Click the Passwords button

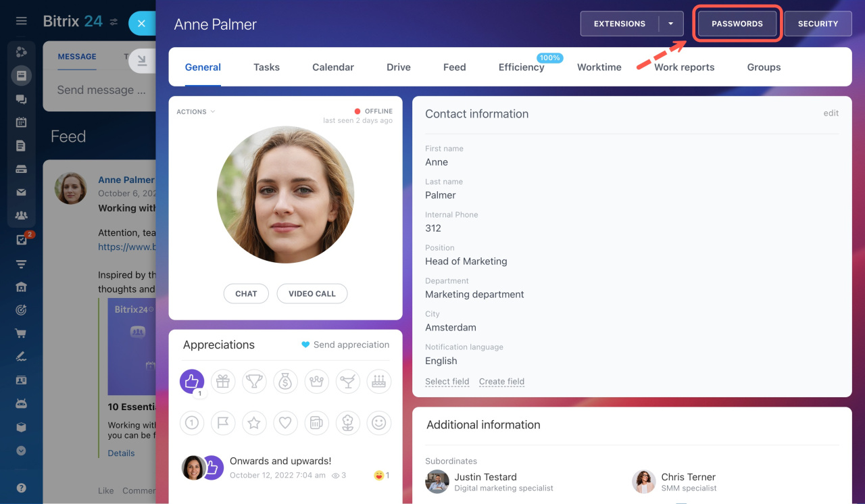click(737, 24)
